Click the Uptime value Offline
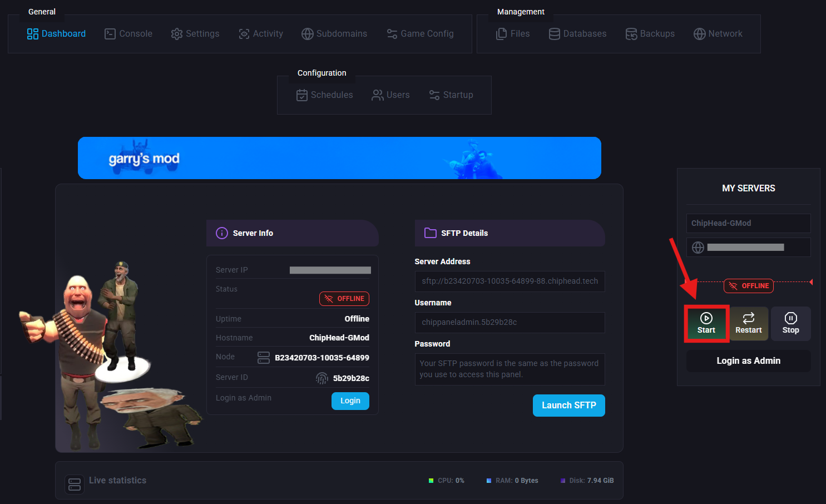This screenshot has height=504, width=826. 357,319
